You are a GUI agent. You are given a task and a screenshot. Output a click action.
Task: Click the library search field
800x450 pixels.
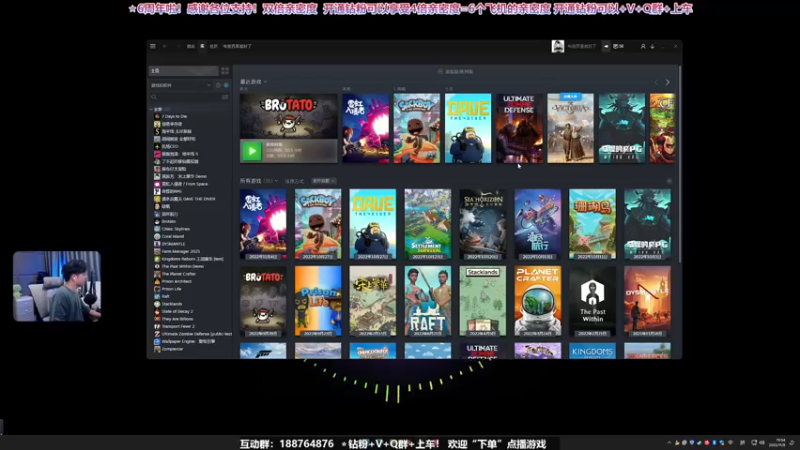[185, 97]
